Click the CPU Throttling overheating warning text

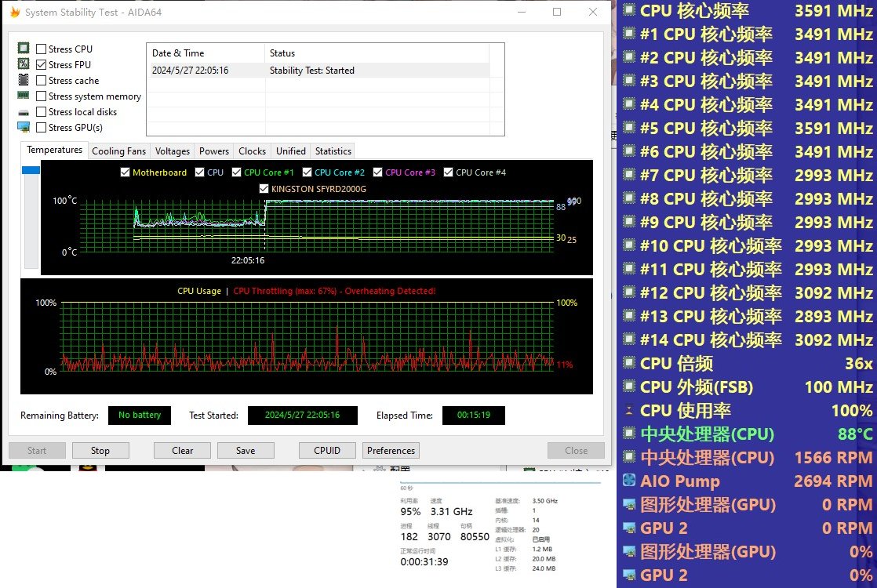coord(334,291)
